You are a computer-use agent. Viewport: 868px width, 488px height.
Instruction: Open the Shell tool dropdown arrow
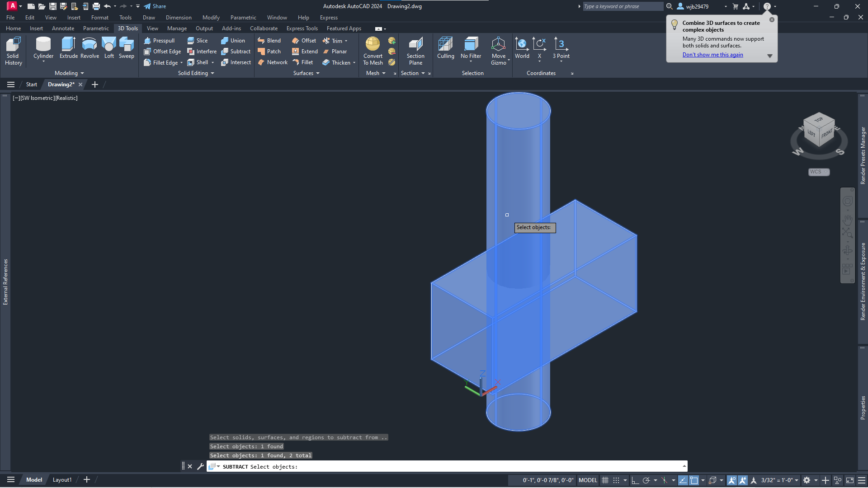(212, 62)
